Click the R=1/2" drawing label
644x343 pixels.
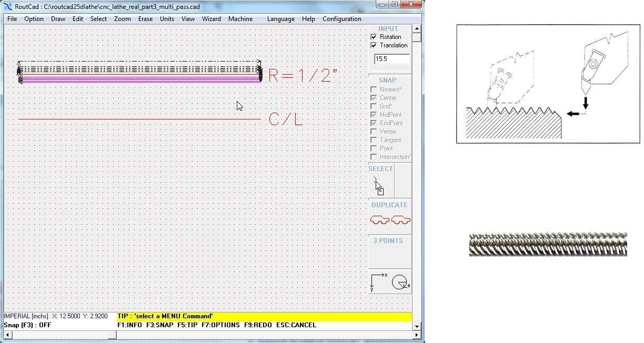(x=303, y=75)
